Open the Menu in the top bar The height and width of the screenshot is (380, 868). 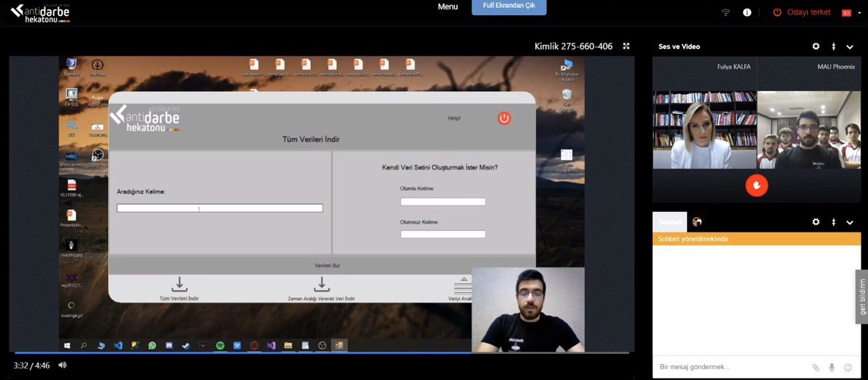(448, 7)
